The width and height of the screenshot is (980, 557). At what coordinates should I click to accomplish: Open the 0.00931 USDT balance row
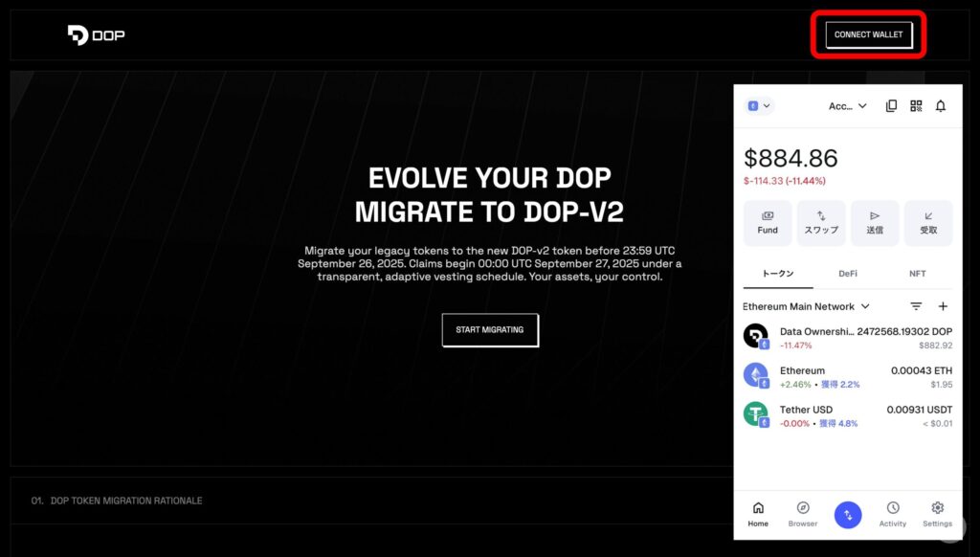(848, 415)
